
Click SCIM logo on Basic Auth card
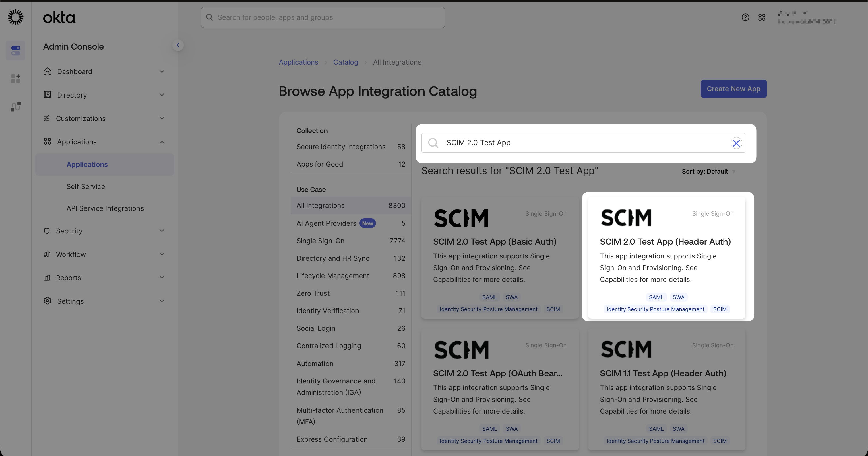461,218
